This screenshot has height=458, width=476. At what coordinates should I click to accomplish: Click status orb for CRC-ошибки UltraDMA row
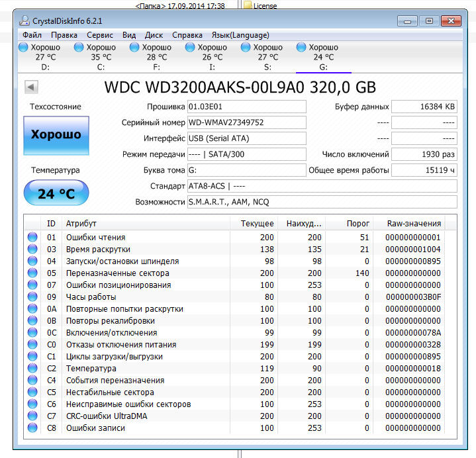point(32,416)
